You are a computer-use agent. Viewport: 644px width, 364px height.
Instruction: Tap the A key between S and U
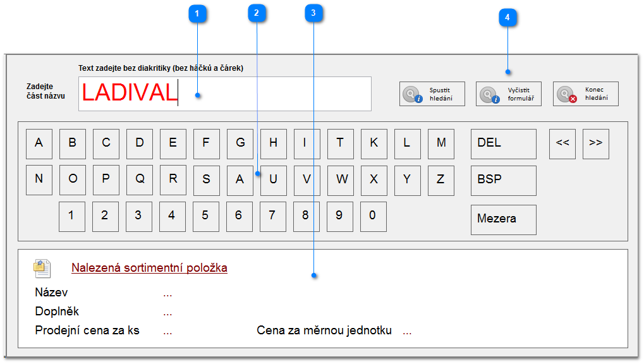[x=240, y=180]
